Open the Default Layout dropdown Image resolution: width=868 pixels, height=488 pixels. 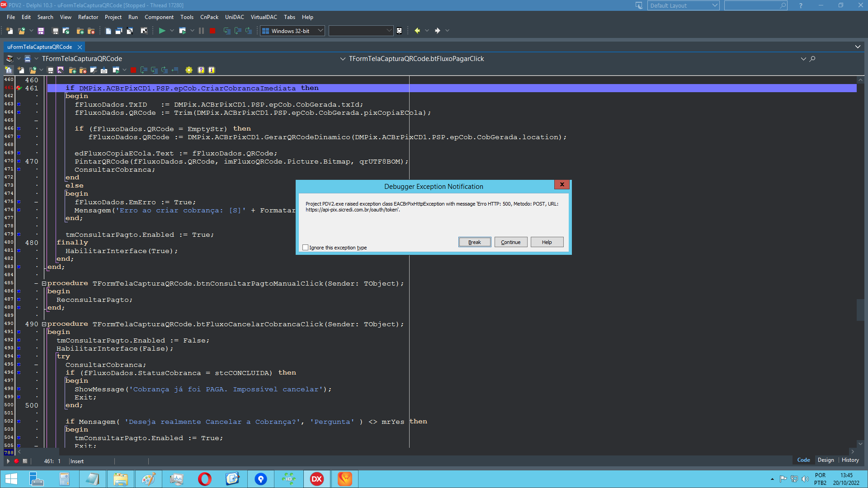[x=683, y=5]
